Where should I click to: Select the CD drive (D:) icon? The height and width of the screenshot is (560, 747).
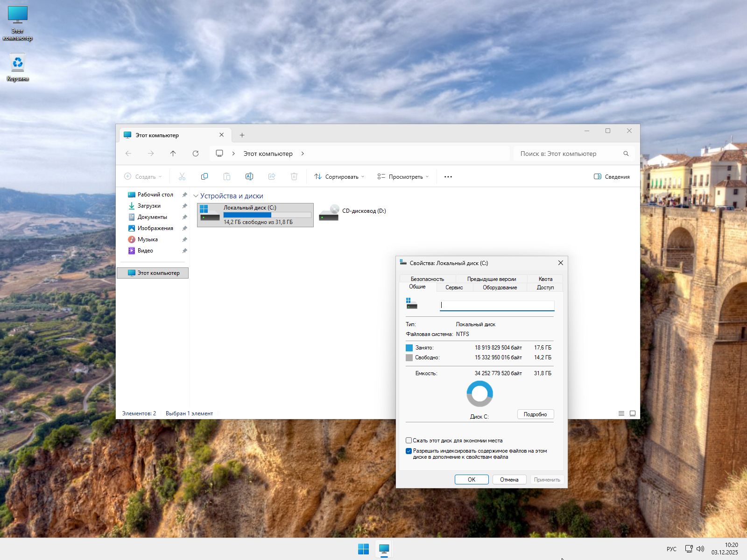click(x=329, y=213)
